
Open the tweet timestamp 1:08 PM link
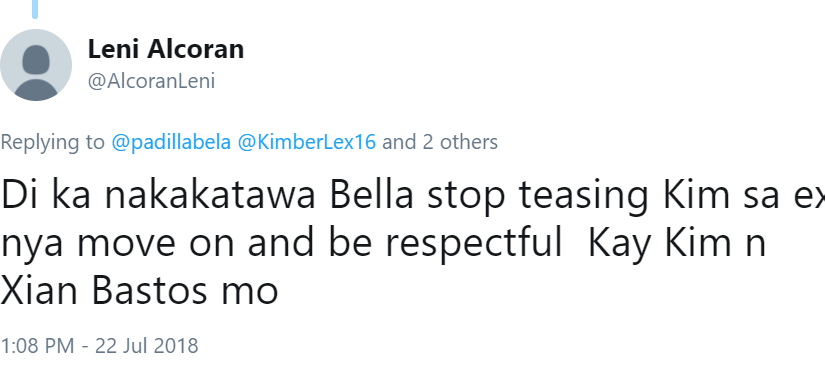click(x=37, y=346)
